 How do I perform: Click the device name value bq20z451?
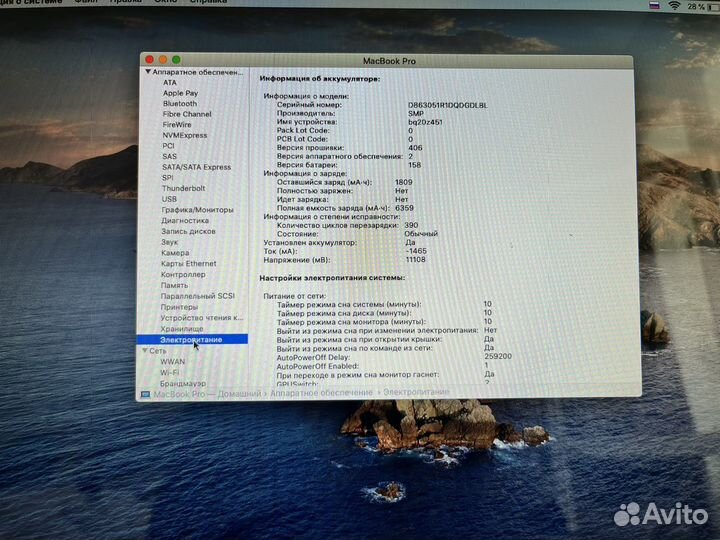pos(425,122)
